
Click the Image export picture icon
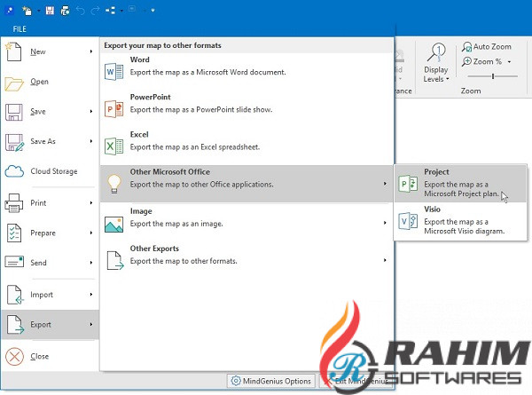coord(114,225)
